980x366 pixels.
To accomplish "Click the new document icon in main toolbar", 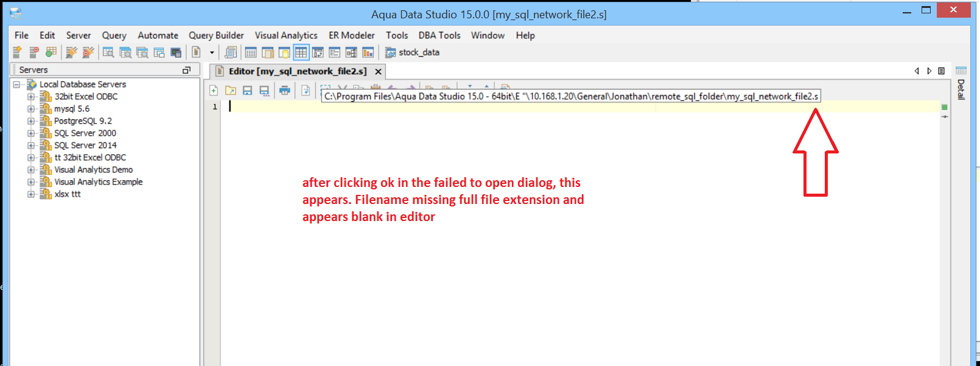I will pos(196,52).
